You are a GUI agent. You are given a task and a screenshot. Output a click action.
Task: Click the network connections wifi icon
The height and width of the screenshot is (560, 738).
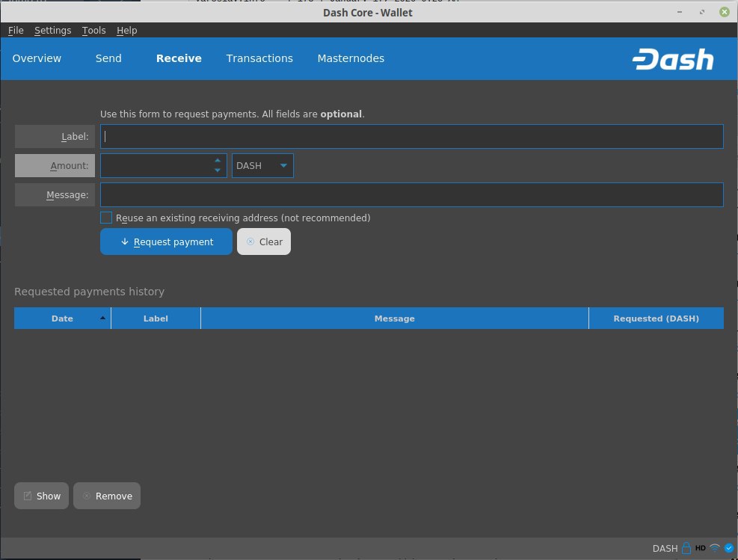click(715, 548)
